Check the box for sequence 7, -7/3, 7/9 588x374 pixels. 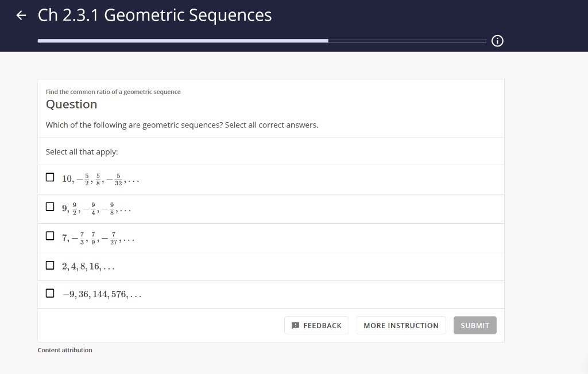(50, 236)
